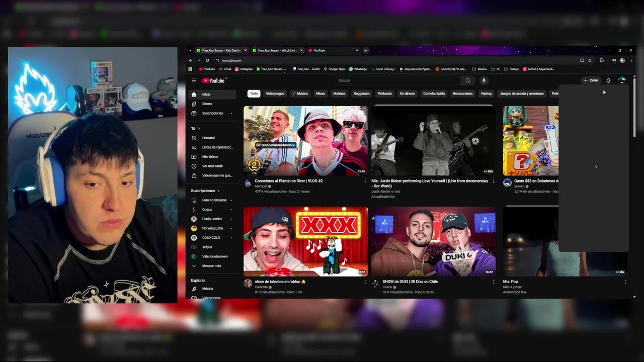The image size is (644, 362).
Task: Open Shorts from the sidebar
Action: [x=213, y=104]
